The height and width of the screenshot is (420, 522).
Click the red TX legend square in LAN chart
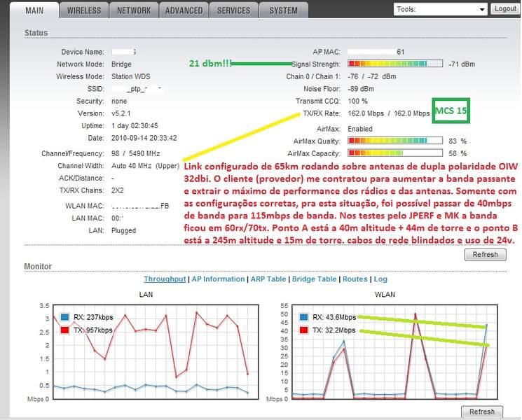pos(64,330)
